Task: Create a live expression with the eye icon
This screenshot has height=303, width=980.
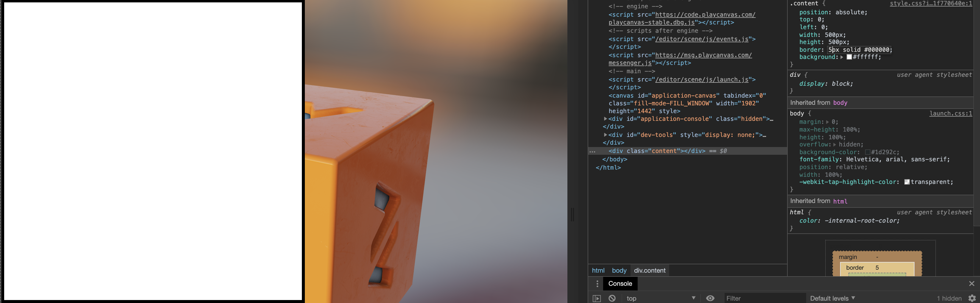Action: (710, 299)
